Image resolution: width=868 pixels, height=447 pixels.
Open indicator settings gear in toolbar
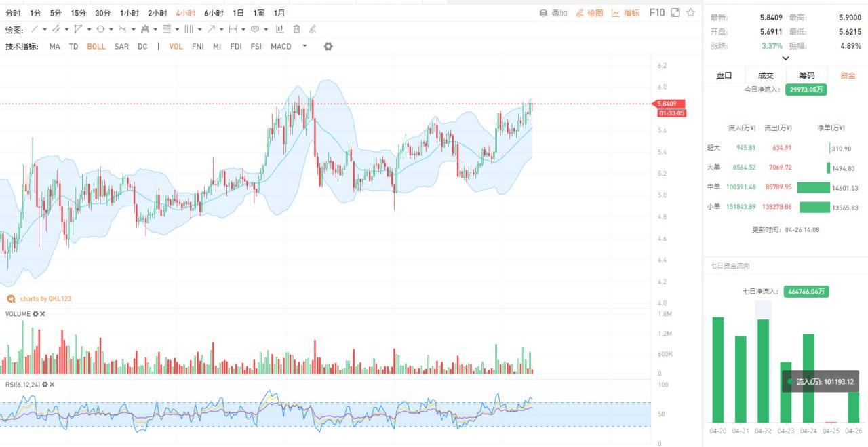[328, 46]
